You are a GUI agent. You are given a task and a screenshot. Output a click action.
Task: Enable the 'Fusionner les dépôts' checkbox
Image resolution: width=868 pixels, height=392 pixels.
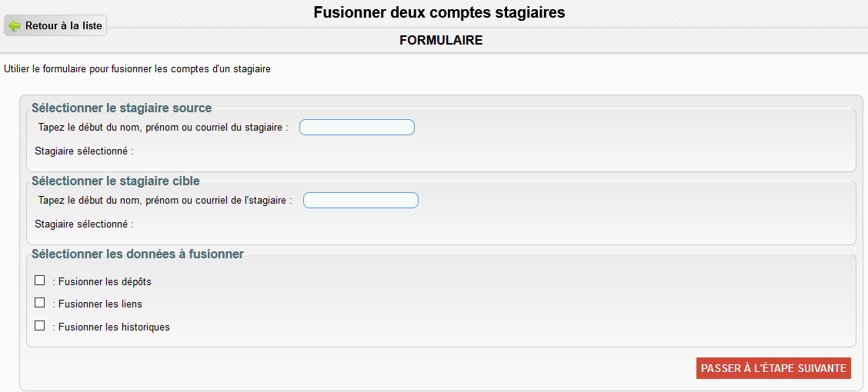pos(40,281)
